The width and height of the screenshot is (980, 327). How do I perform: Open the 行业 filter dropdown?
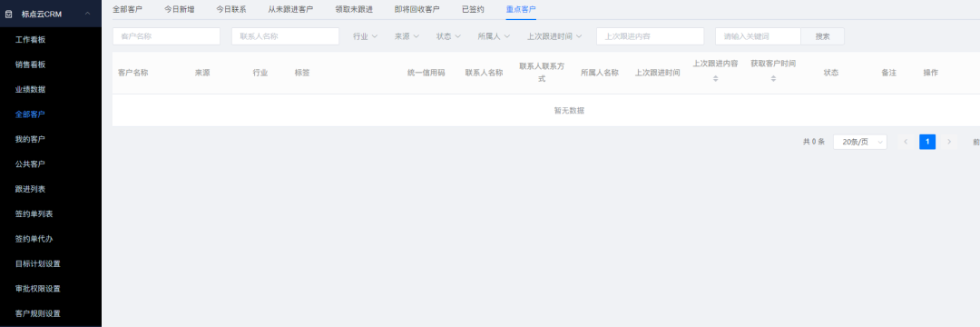(366, 36)
